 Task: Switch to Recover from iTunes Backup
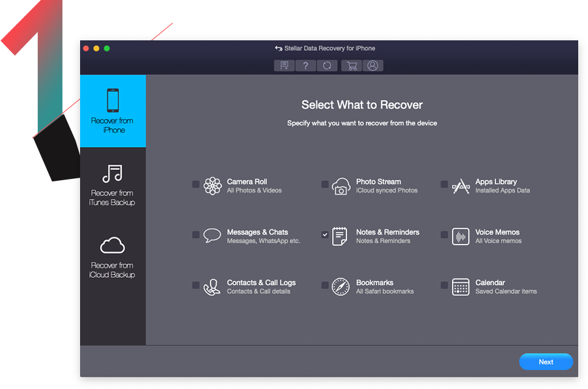pos(113,184)
